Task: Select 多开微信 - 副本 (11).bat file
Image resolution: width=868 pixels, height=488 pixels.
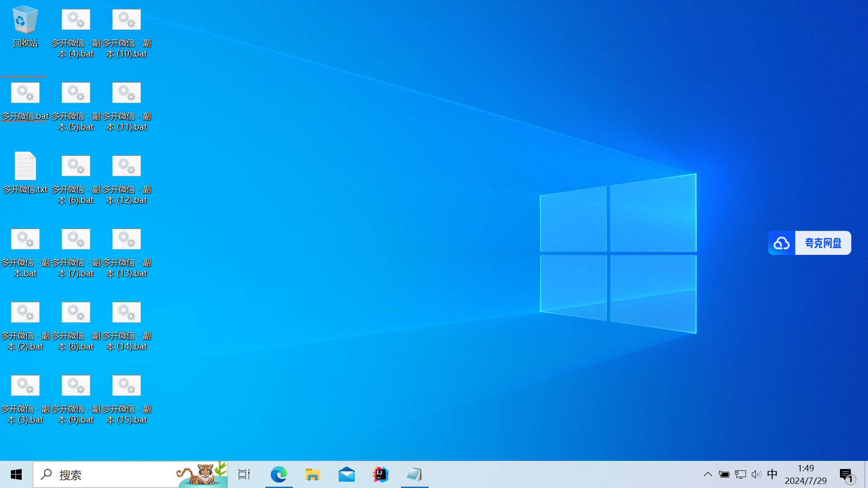Action: click(x=127, y=107)
